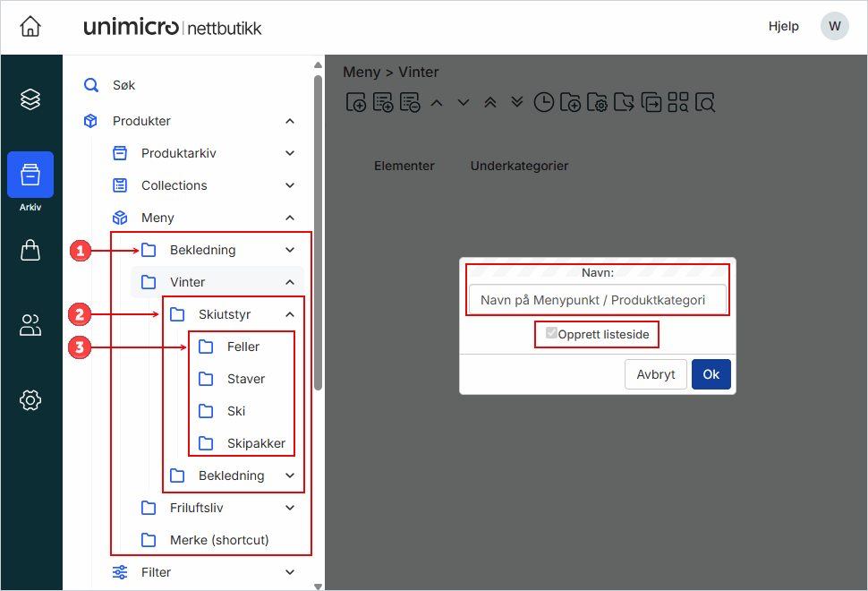Open the users section in the left sidebar

[x=30, y=325]
